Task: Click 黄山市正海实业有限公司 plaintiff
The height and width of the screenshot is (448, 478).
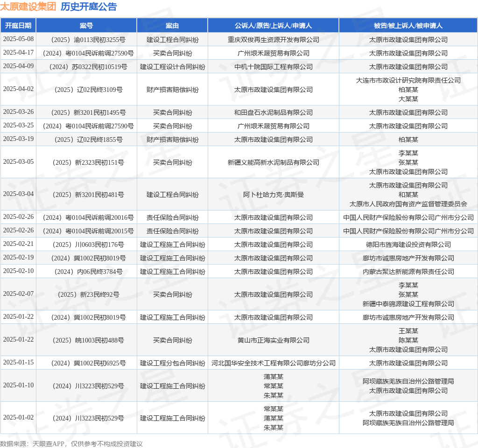Action: [x=274, y=340]
